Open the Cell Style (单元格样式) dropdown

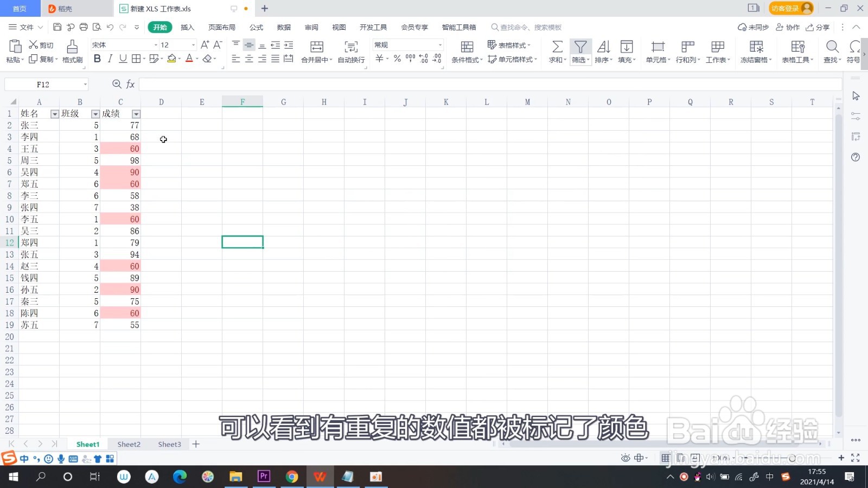(513, 59)
